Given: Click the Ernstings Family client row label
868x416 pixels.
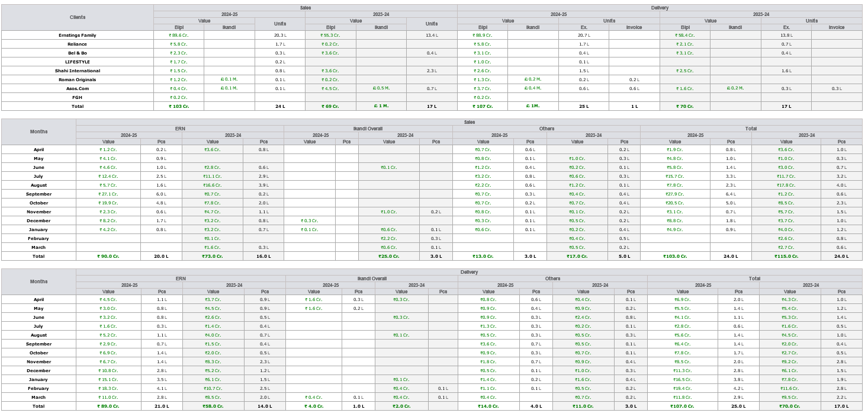Looking at the screenshot, I should 77,36.
